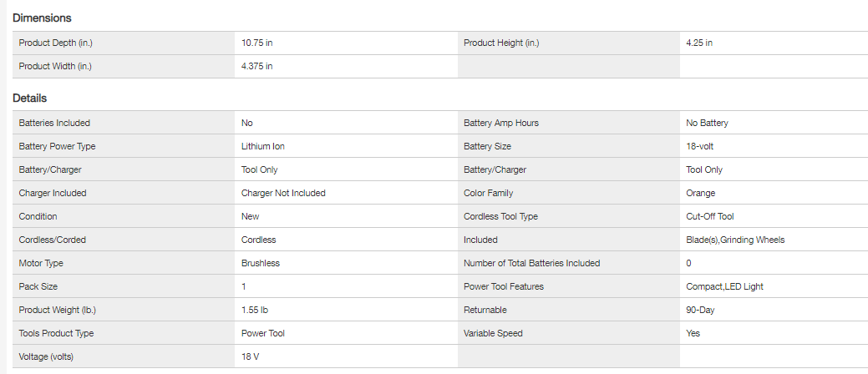This screenshot has width=868, height=374.
Task: Select the Power Tool Features label
Action: 504,286
